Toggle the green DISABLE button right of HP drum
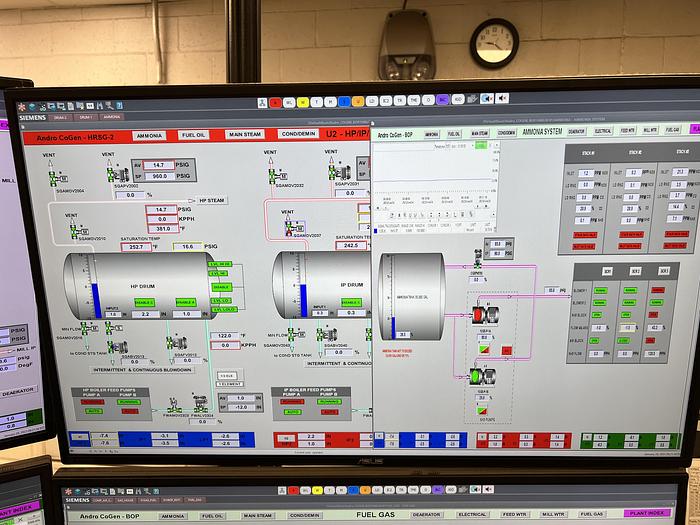 click(x=222, y=287)
